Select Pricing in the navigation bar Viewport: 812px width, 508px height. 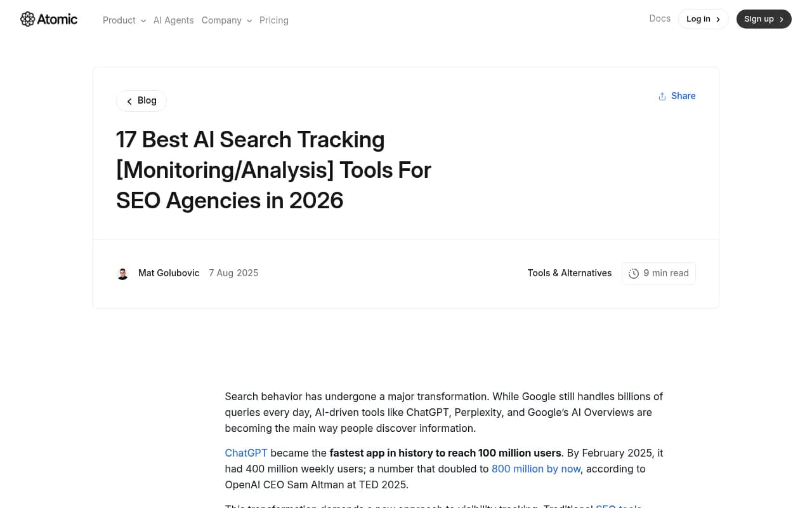coord(274,20)
